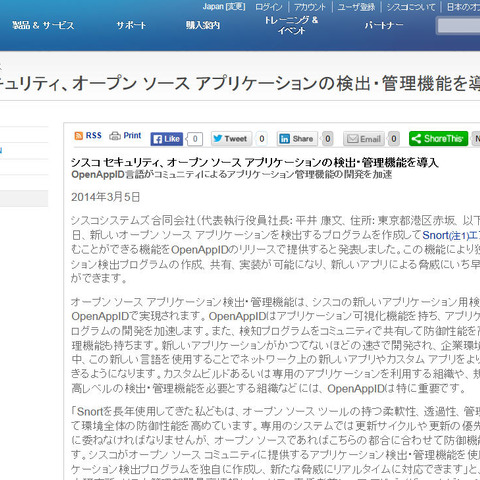Email this article

coord(364,139)
